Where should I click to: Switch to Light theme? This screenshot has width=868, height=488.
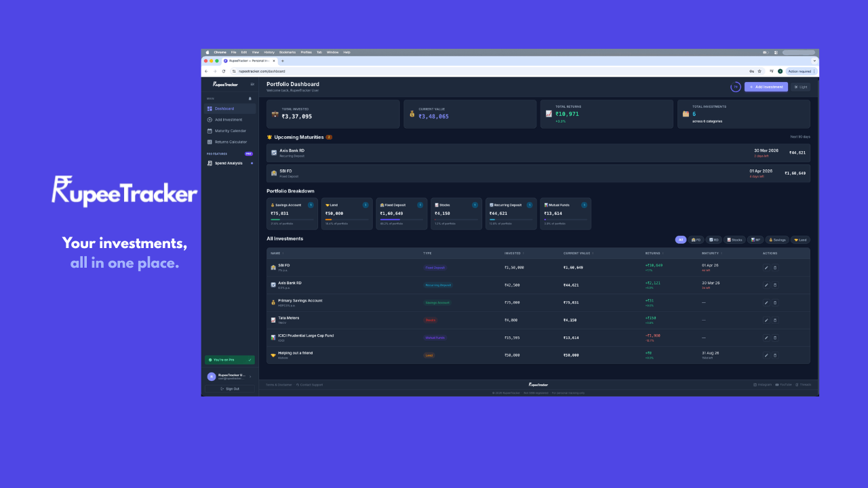(801, 87)
